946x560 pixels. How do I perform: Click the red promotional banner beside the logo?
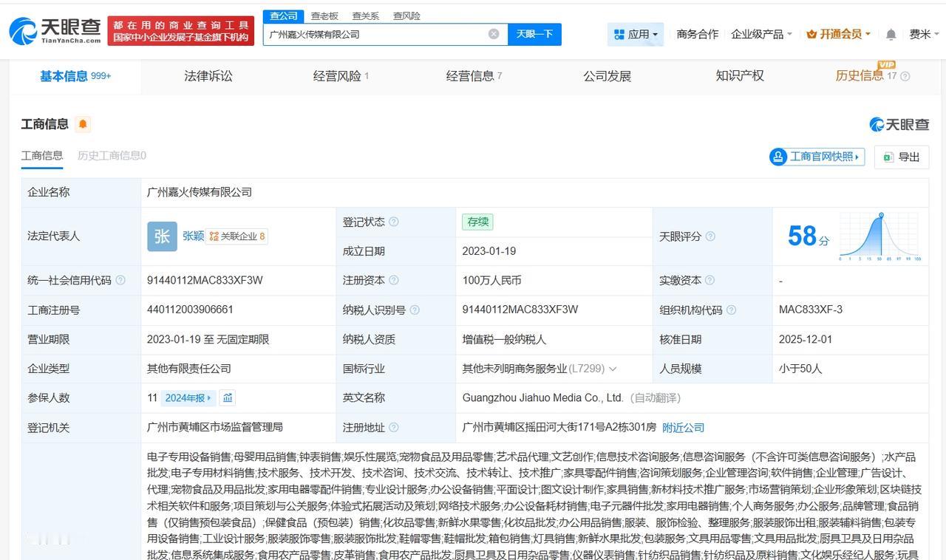[181, 31]
